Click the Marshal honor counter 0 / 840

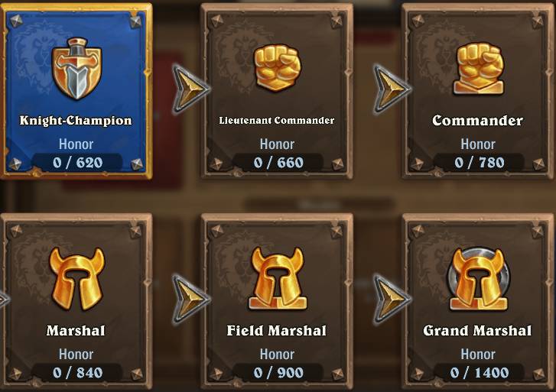(77, 372)
